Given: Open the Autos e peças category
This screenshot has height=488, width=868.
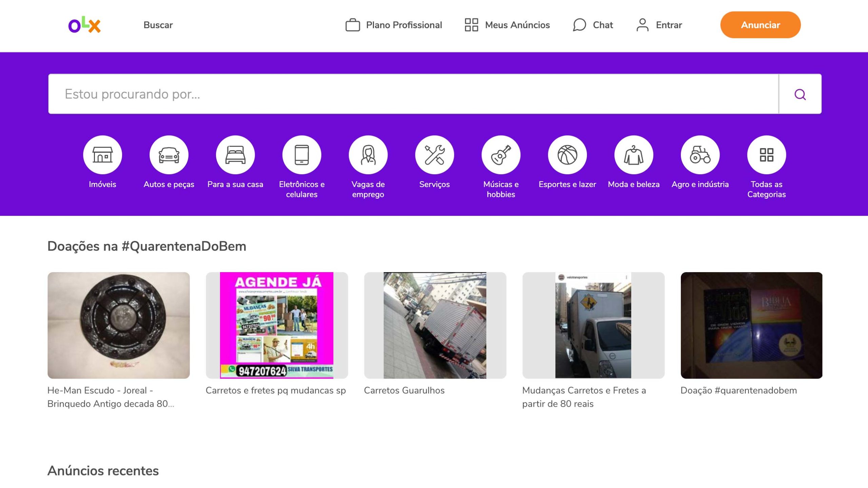Looking at the screenshot, I should coord(169,154).
